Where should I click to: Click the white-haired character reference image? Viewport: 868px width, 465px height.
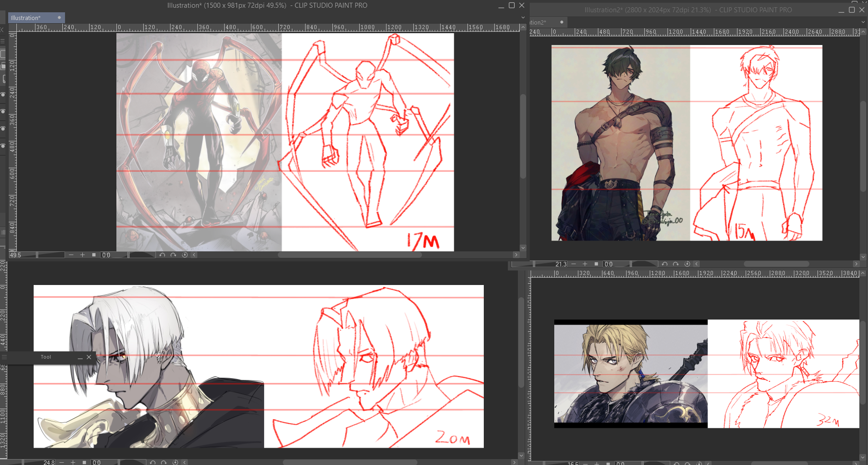coord(149,366)
